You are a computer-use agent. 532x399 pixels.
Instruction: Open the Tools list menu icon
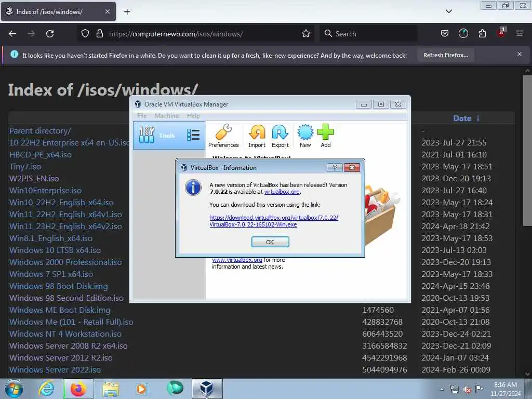(x=193, y=135)
